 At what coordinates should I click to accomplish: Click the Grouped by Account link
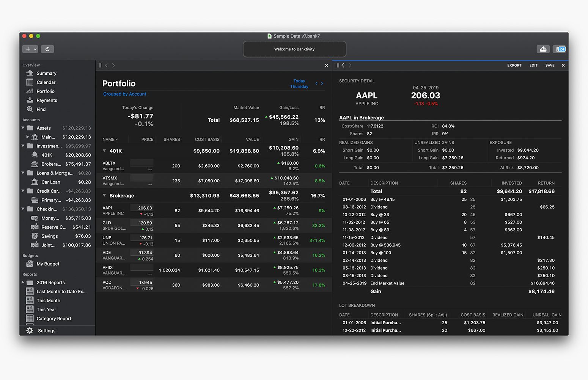(125, 94)
